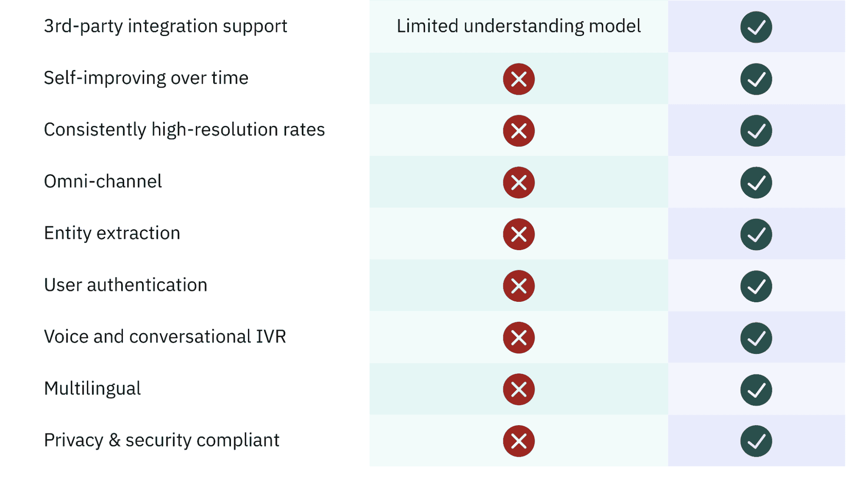Viewport: 868px width, 489px height.
Task: Click the red X in the Multilingual row
Action: 518,389
